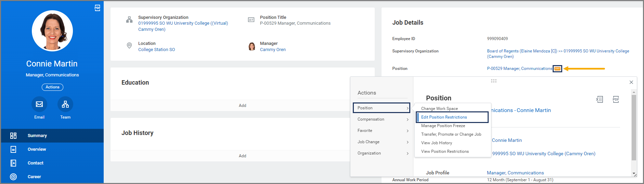Screen dimensions: 644x184
Task: Open the Career sidebar icon
Action: (x=13, y=177)
